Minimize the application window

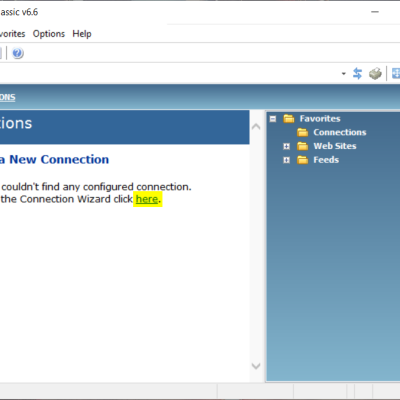coord(375,12)
